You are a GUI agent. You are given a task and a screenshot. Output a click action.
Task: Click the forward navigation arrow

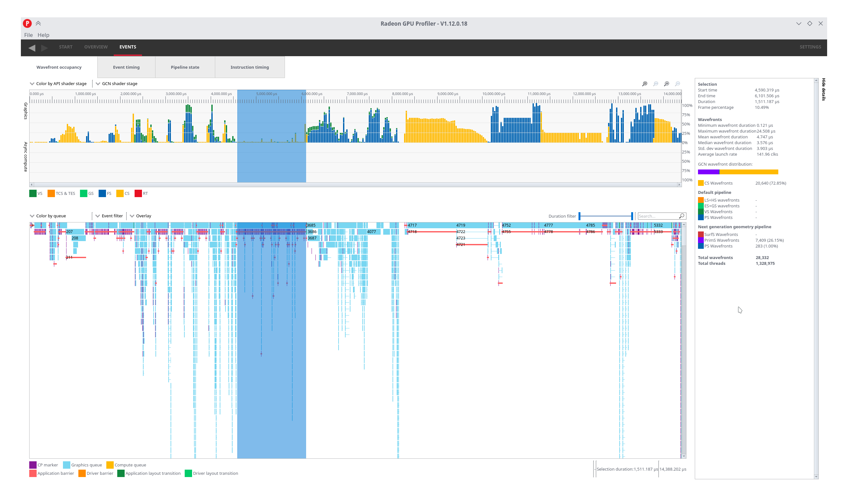pyautogui.click(x=45, y=48)
